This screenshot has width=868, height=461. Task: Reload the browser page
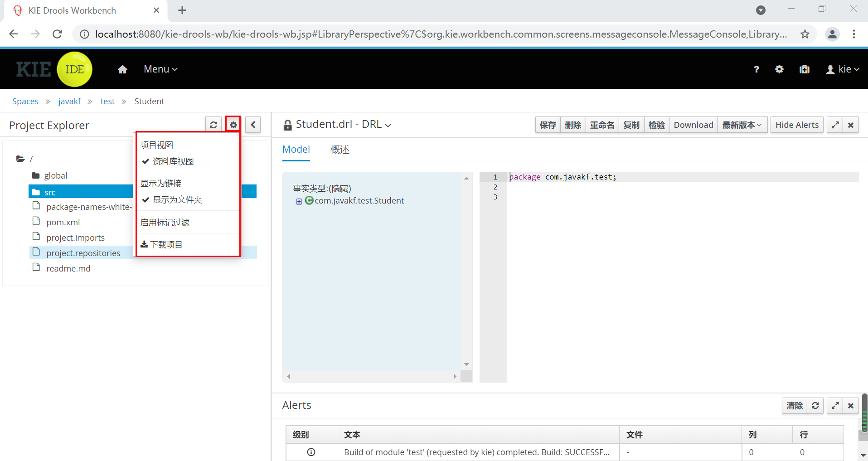[57, 34]
